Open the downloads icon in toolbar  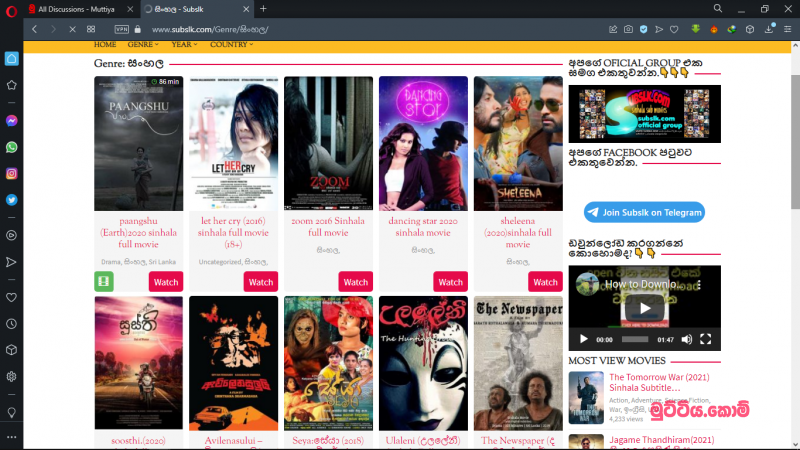(x=769, y=29)
